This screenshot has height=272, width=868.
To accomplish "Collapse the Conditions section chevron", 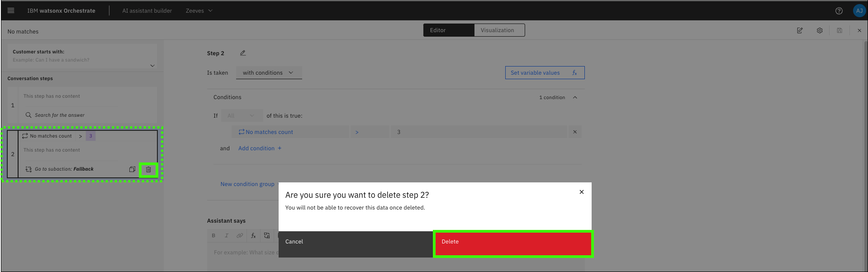I will (x=575, y=97).
